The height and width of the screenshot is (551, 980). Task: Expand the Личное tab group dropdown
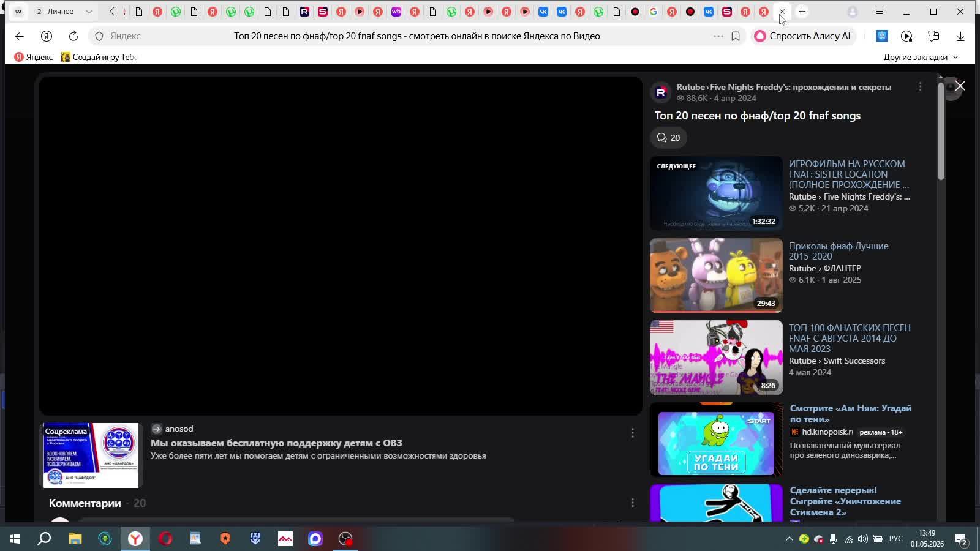point(89,12)
